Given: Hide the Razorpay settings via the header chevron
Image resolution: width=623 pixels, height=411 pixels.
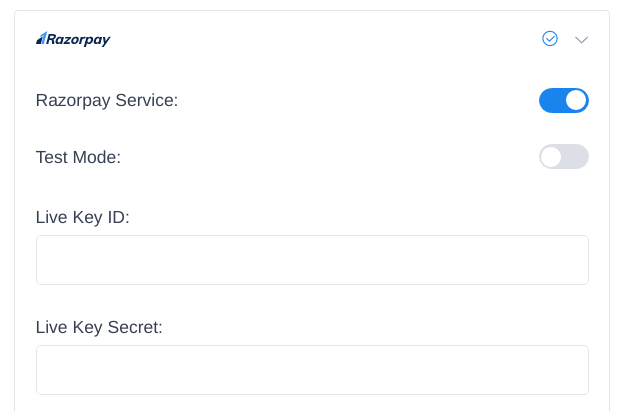Looking at the screenshot, I should (582, 40).
